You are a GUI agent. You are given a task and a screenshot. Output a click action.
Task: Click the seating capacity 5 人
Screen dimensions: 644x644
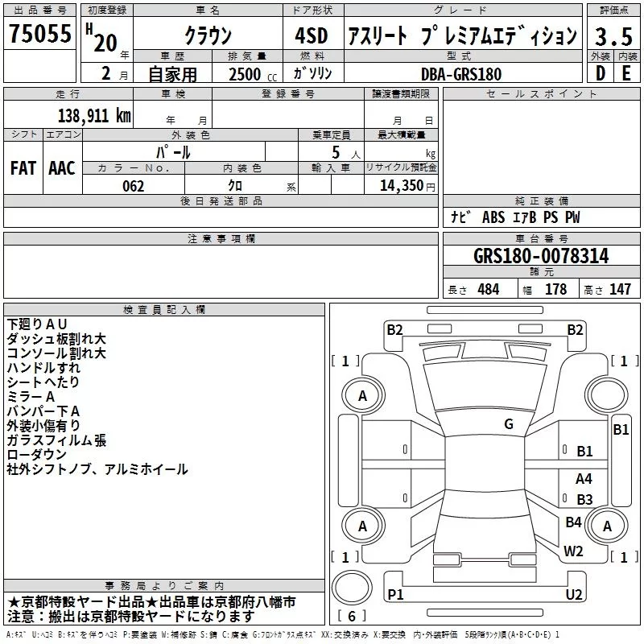pos(345,153)
